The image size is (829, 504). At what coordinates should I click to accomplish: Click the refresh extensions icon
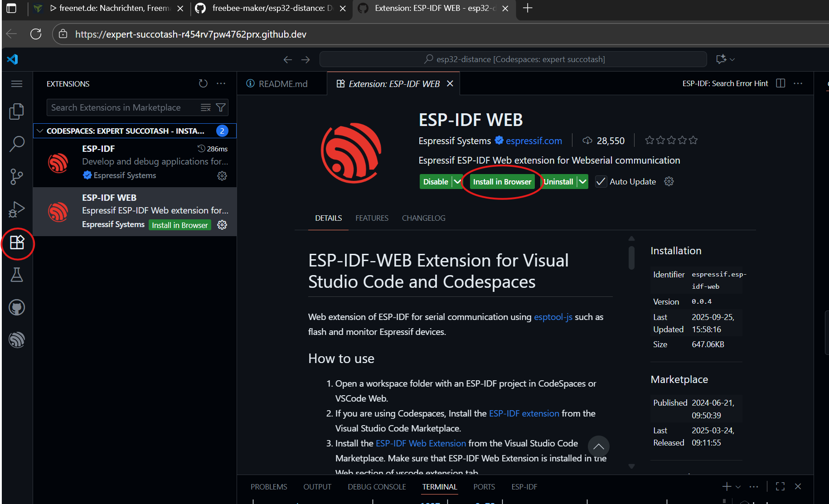[x=203, y=83]
